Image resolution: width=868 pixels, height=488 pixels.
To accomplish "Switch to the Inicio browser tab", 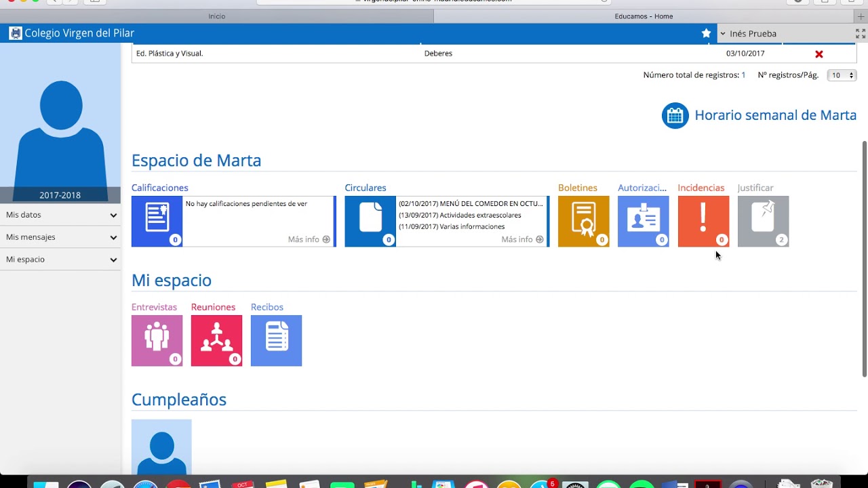I will [x=217, y=16].
